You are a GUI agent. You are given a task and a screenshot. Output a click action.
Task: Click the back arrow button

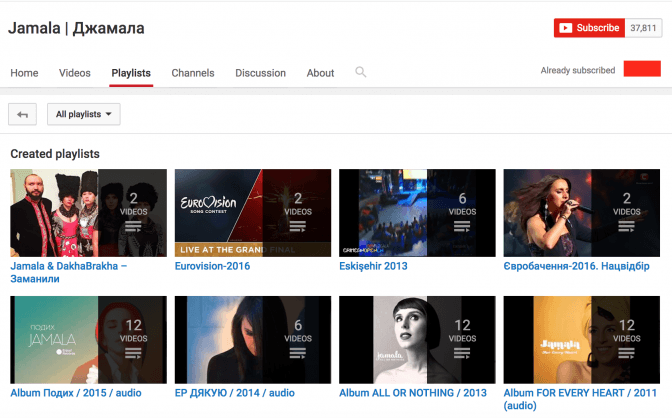(22, 114)
